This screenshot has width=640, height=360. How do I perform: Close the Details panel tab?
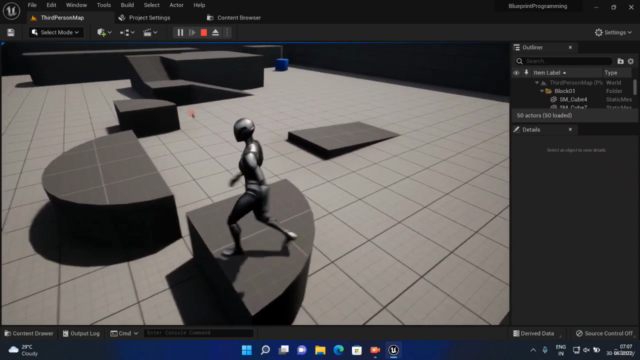pyautogui.click(x=570, y=130)
